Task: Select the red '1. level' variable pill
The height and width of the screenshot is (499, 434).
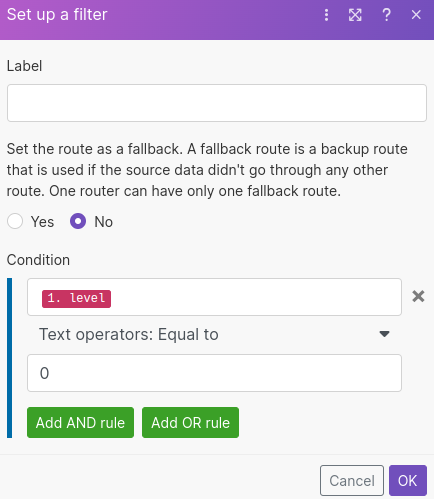Action: (x=76, y=298)
